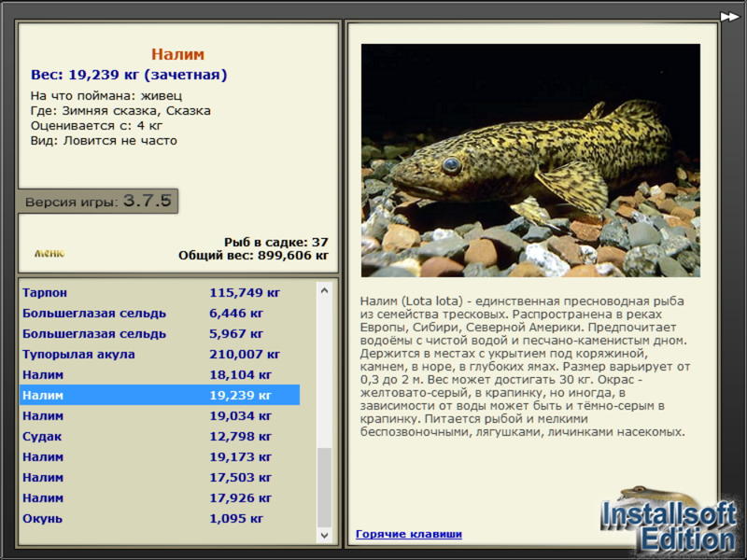The height and width of the screenshot is (560, 747).
Task: Click Где: Зимняя сказка, Сказка line
Action: pyautogui.click(x=120, y=111)
